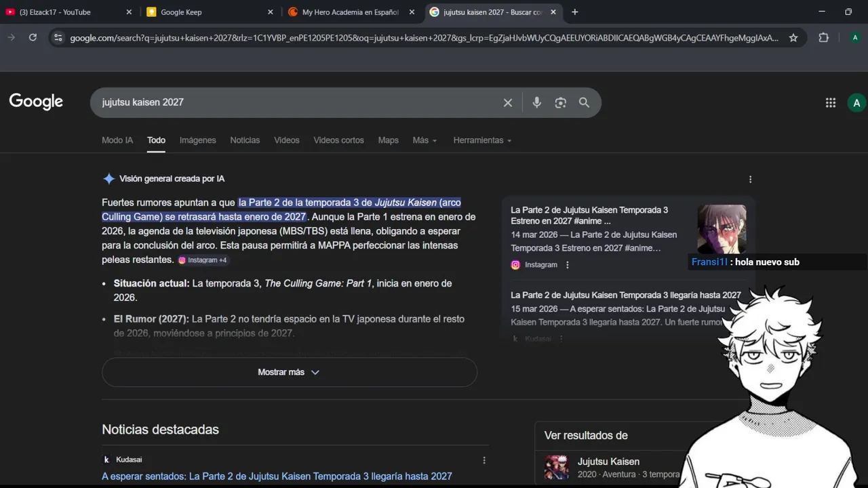Open result 'llegaría hasta 2027' source card

click(x=625, y=295)
